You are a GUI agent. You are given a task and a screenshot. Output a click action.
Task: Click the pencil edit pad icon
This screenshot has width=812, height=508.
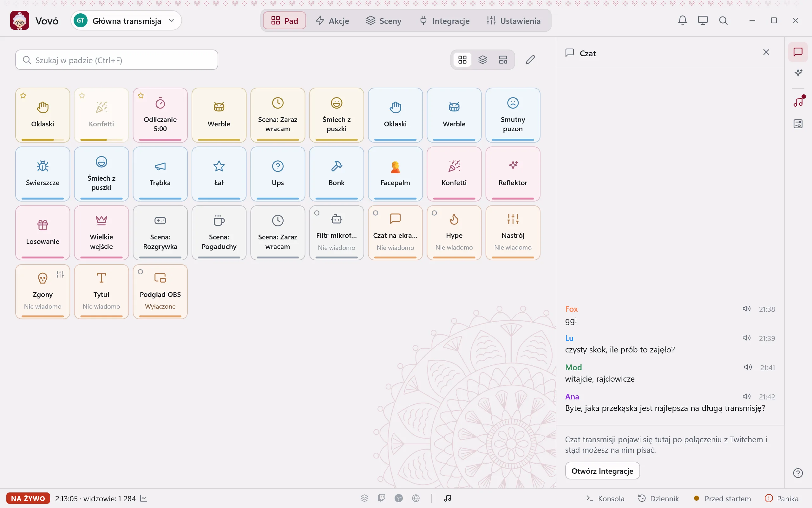[530, 60]
